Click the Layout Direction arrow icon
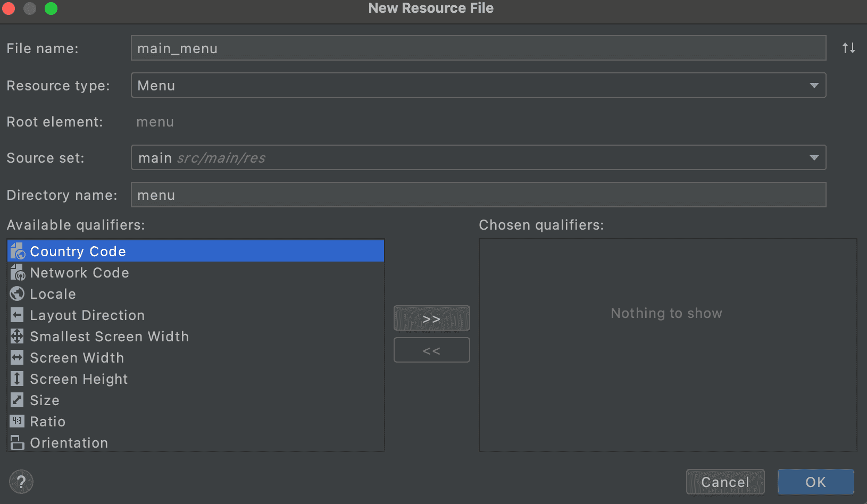Screen dimensions: 867x504 coord(18,315)
